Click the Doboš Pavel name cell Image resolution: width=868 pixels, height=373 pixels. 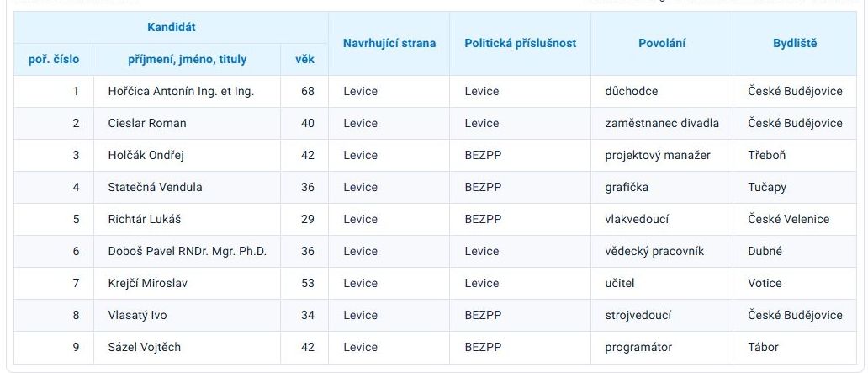188,251
